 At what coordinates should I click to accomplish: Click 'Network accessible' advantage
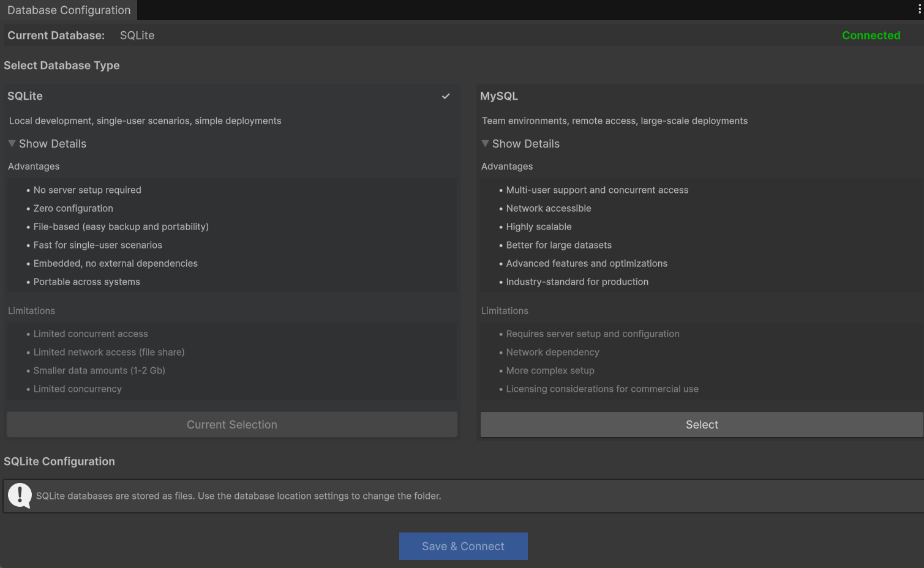tap(549, 209)
